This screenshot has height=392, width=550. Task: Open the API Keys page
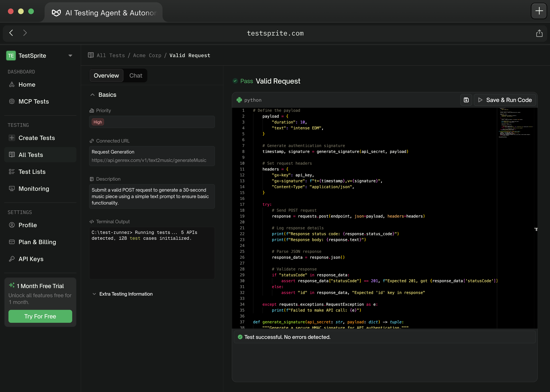click(40, 259)
